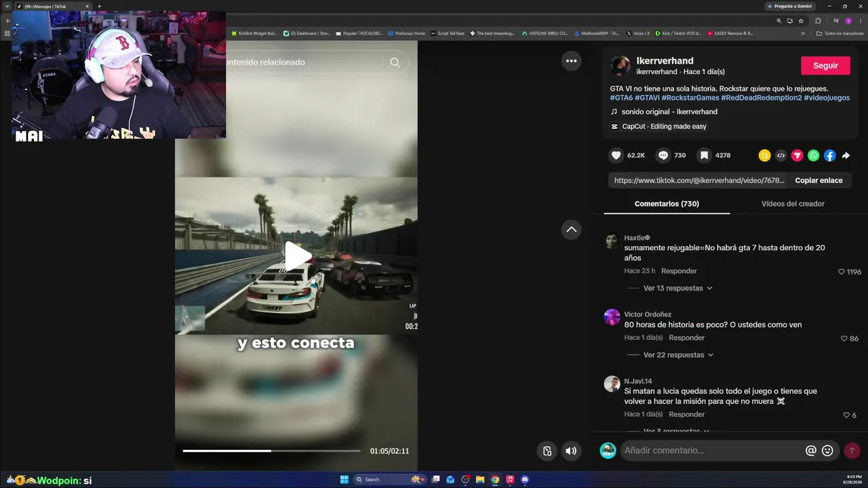Open the emoji picker in comment box

tap(827, 450)
